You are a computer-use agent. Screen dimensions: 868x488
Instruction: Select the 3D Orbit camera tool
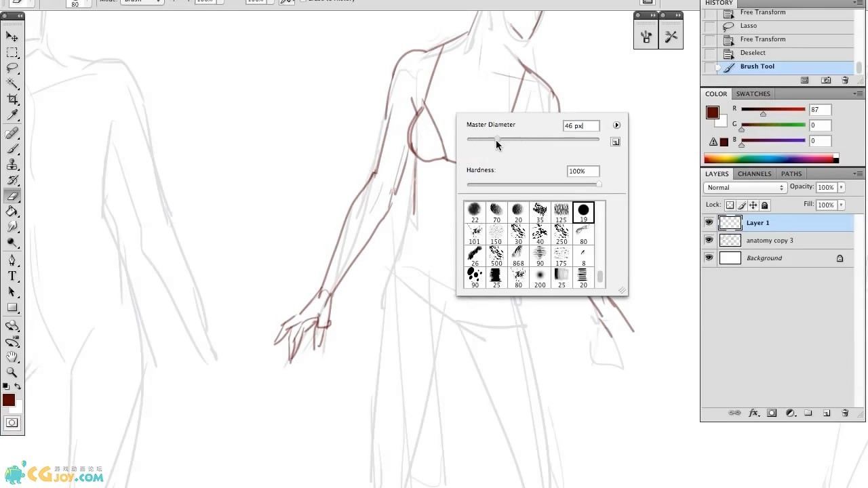(12, 342)
